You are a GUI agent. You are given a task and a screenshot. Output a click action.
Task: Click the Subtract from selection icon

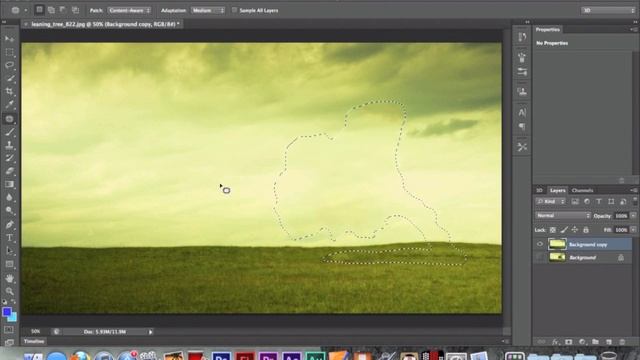(x=63, y=10)
